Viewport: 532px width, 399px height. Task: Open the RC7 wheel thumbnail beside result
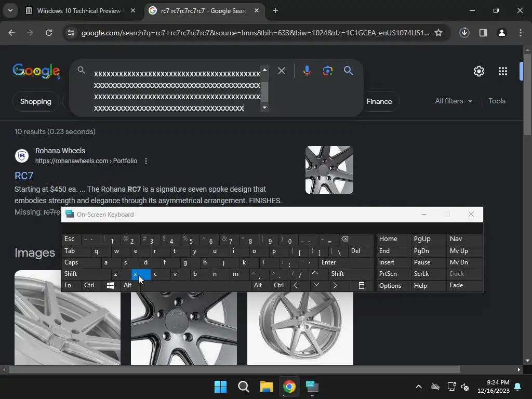pyautogui.click(x=329, y=170)
